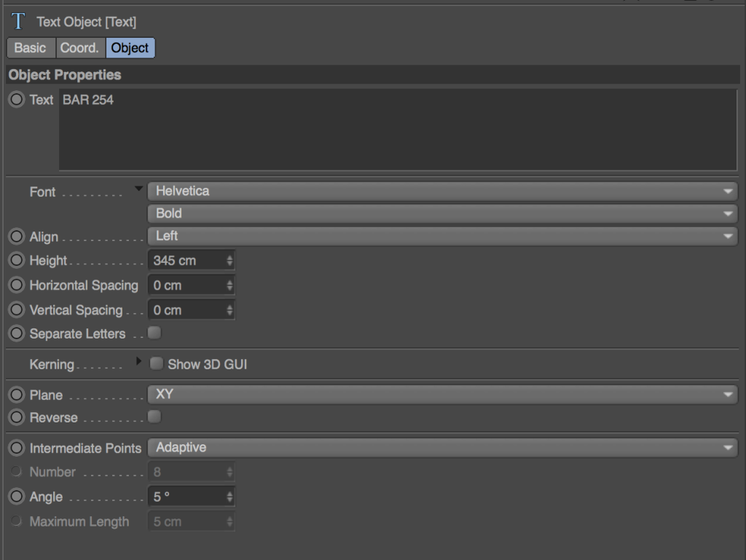Click the Vertical Spacing stepper arrows
The height and width of the screenshot is (560, 746).
(x=229, y=310)
